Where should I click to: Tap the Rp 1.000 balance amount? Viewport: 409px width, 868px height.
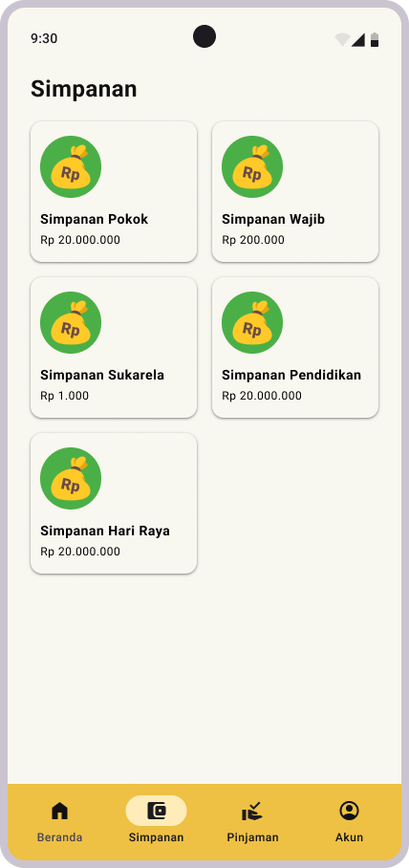click(x=64, y=396)
